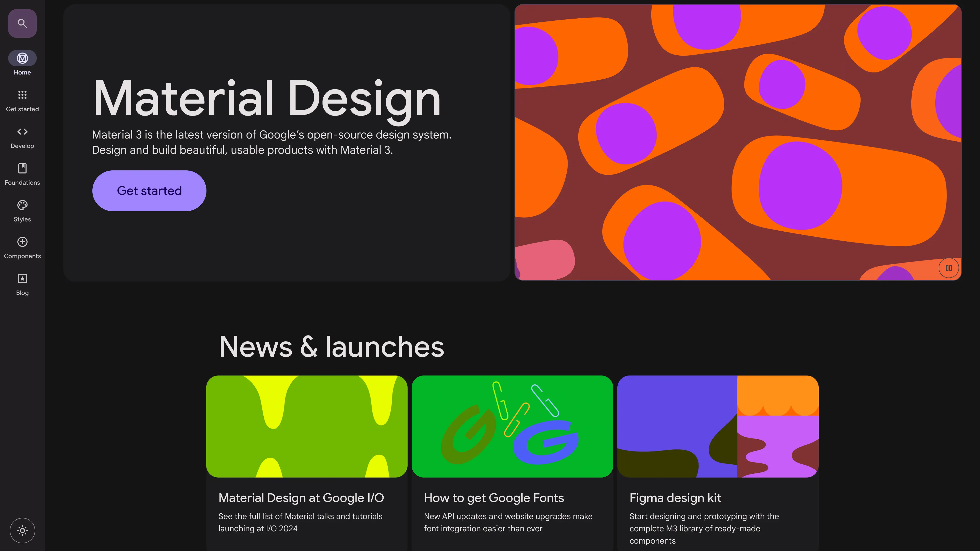
Task: Select Components label in nav rail
Action: [22, 256]
